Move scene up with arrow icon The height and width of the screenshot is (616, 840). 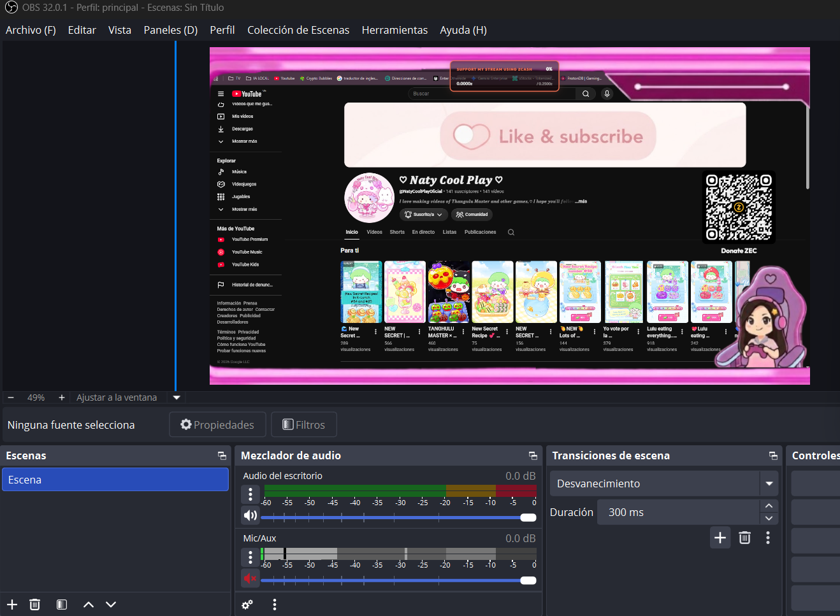point(89,605)
